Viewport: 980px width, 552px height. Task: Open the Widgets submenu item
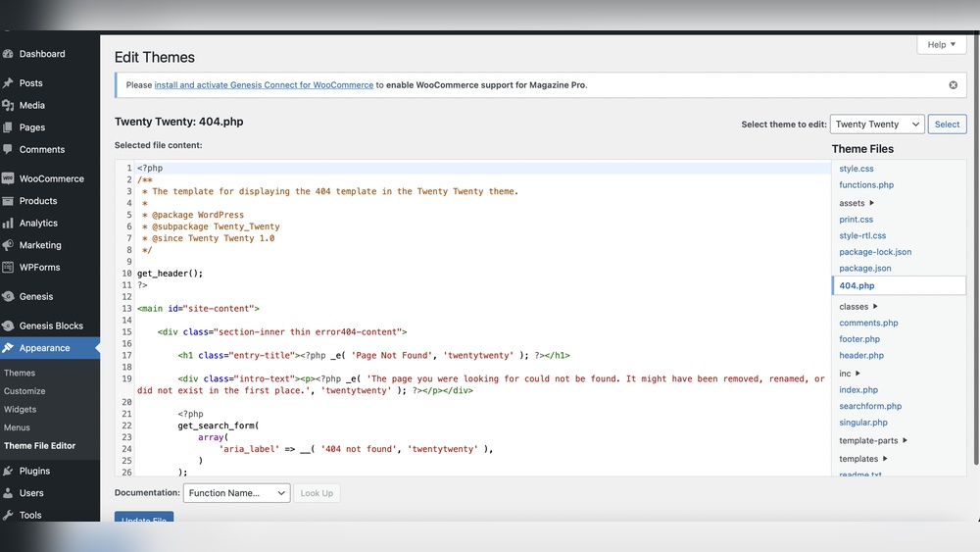(x=20, y=409)
